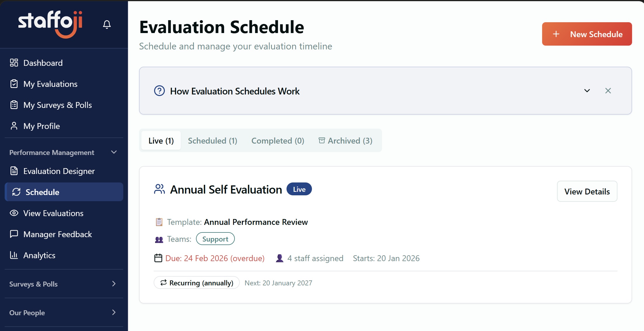644x331 pixels.
Task: Switch to the Archived (3) tab
Action: click(346, 141)
